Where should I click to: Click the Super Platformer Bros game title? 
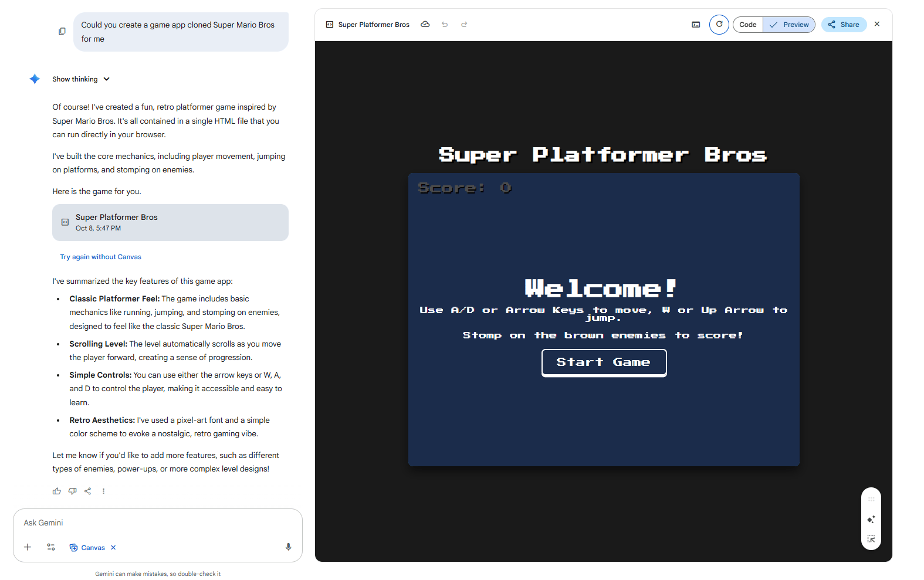[603, 155]
